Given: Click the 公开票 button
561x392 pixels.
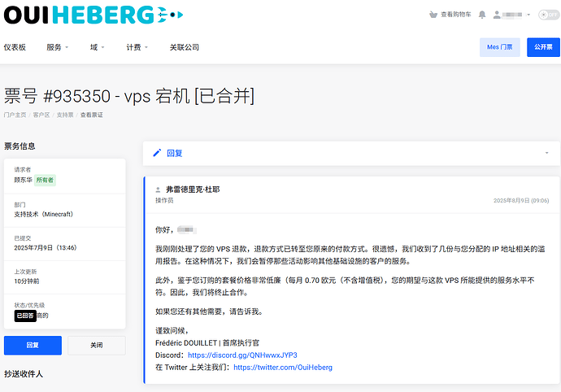Looking at the screenshot, I should point(543,47).
